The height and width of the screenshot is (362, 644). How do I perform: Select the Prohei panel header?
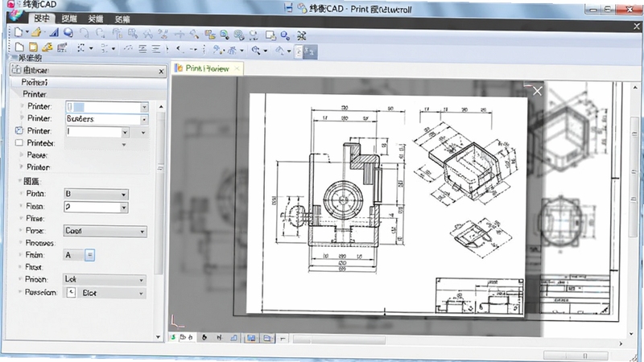point(88,82)
